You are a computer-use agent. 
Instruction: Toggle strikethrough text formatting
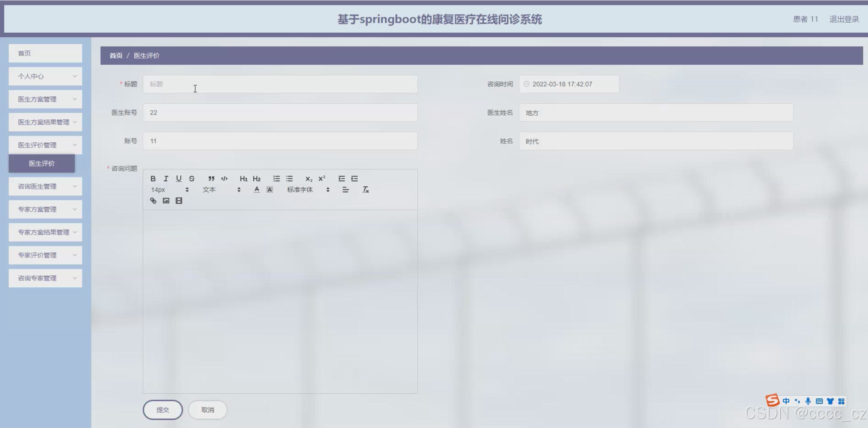coord(192,178)
